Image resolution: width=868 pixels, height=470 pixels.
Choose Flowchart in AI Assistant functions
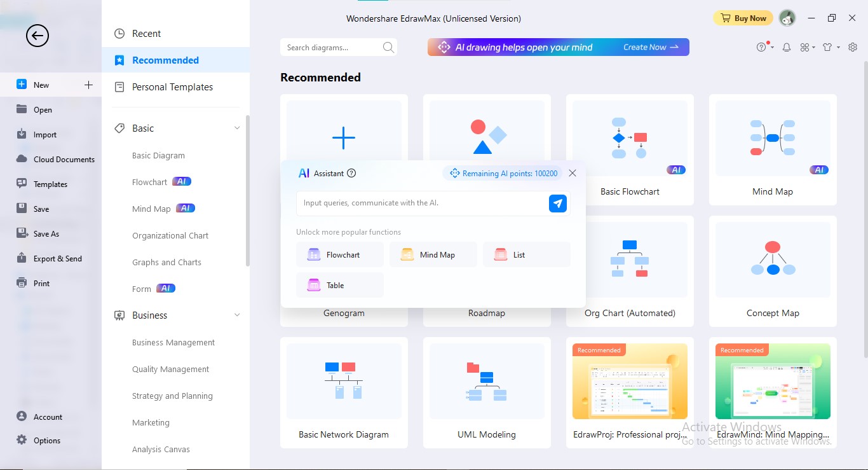pos(340,254)
